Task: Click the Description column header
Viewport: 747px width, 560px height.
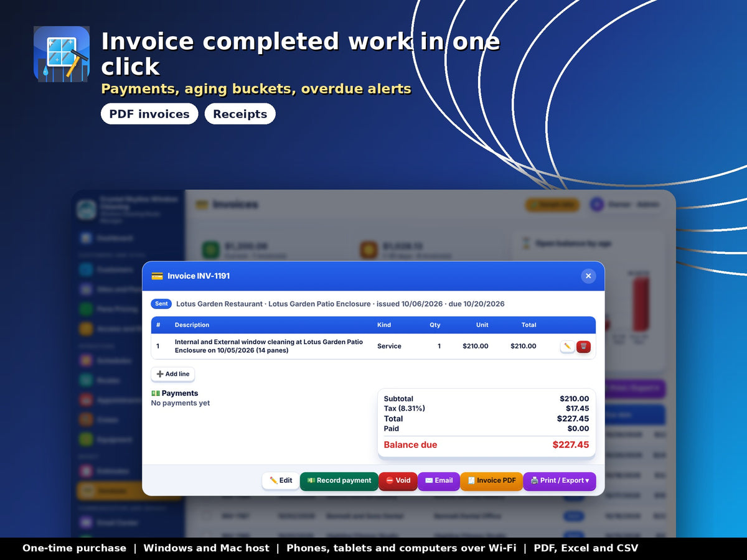Action: [192, 325]
